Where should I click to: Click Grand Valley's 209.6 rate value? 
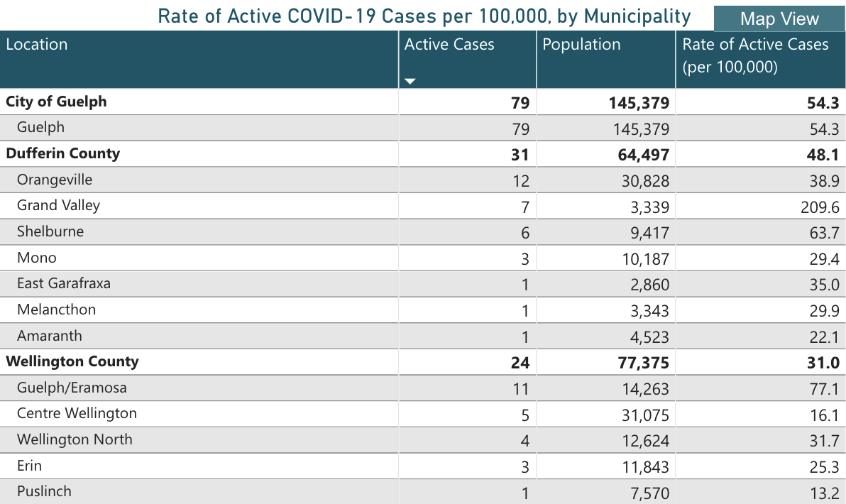click(823, 207)
